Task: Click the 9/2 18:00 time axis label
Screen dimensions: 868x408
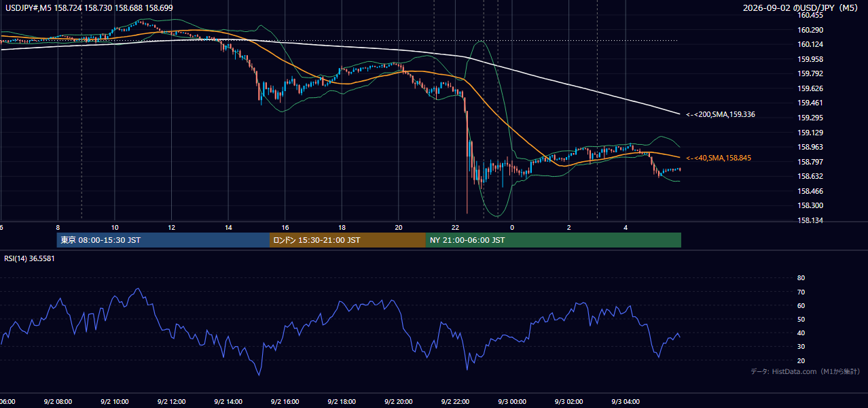Action: point(342,401)
